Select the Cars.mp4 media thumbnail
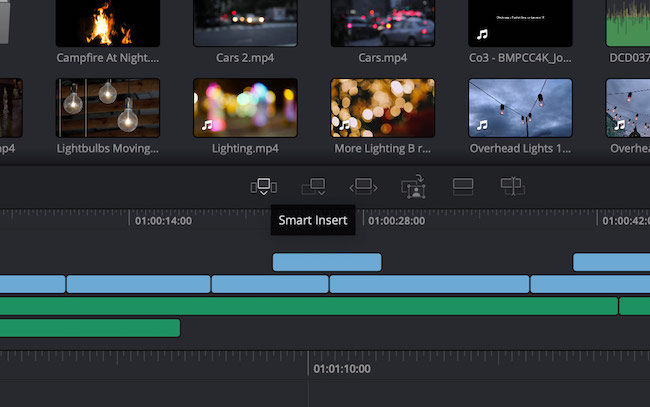 tap(383, 22)
